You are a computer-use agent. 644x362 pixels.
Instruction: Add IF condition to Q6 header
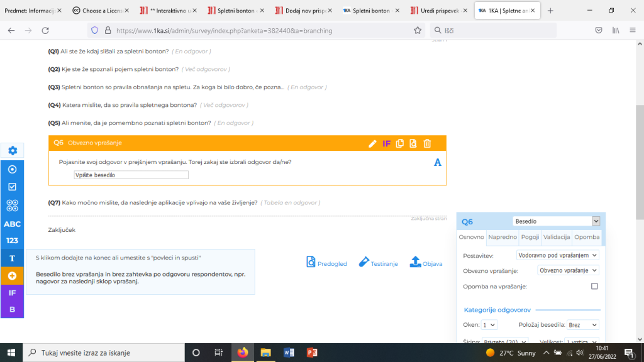coord(387,144)
